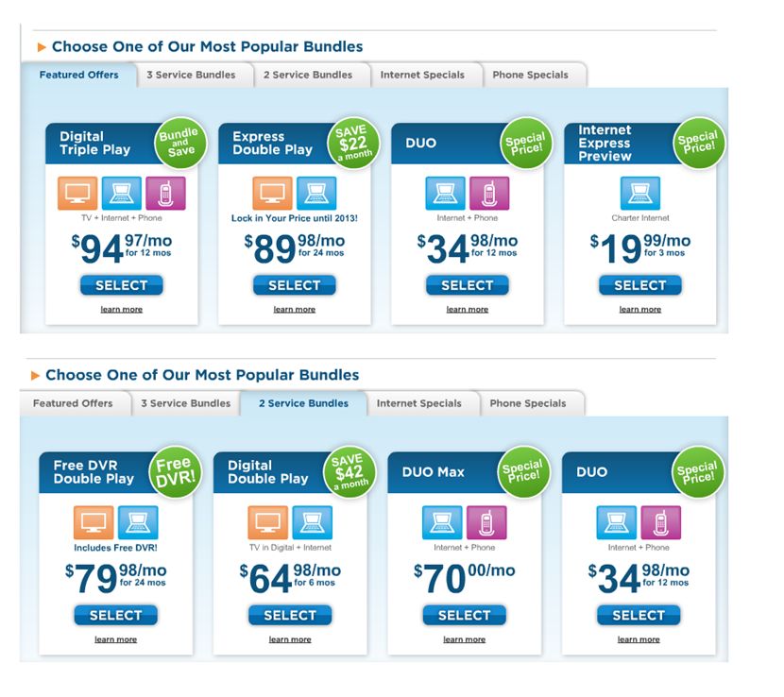Choose the DUO Max plan's SELECT button

pyautogui.click(x=464, y=615)
